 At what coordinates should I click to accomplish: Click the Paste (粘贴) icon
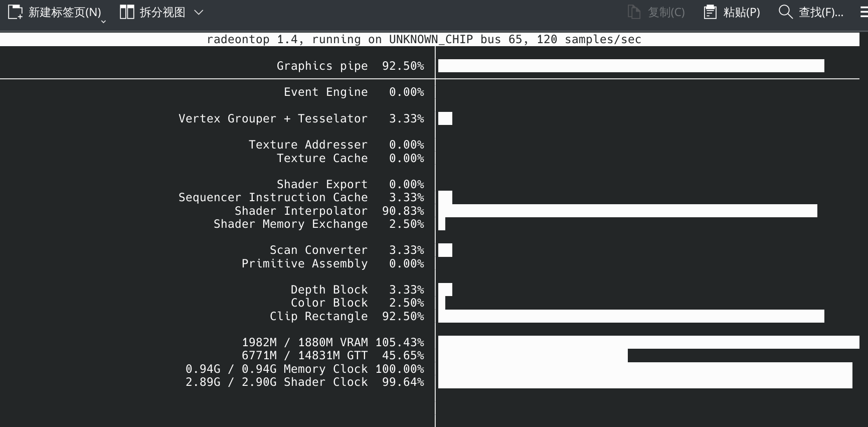(x=710, y=12)
